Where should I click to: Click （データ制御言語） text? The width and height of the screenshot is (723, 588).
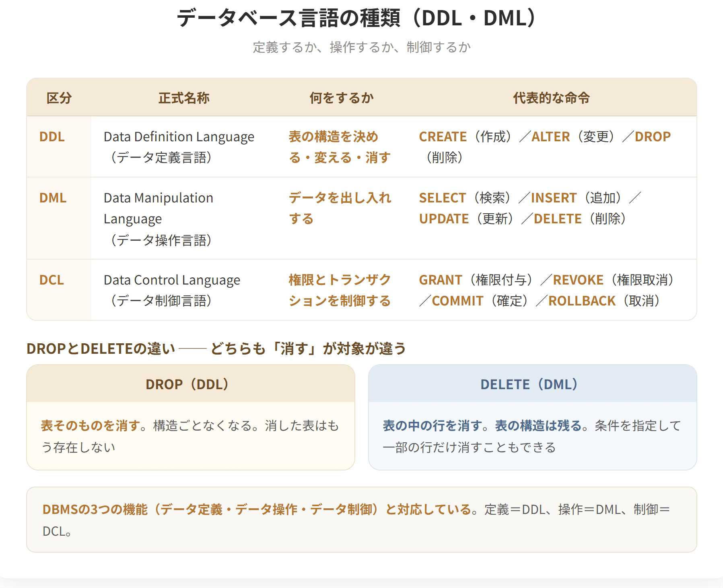[161, 301]
